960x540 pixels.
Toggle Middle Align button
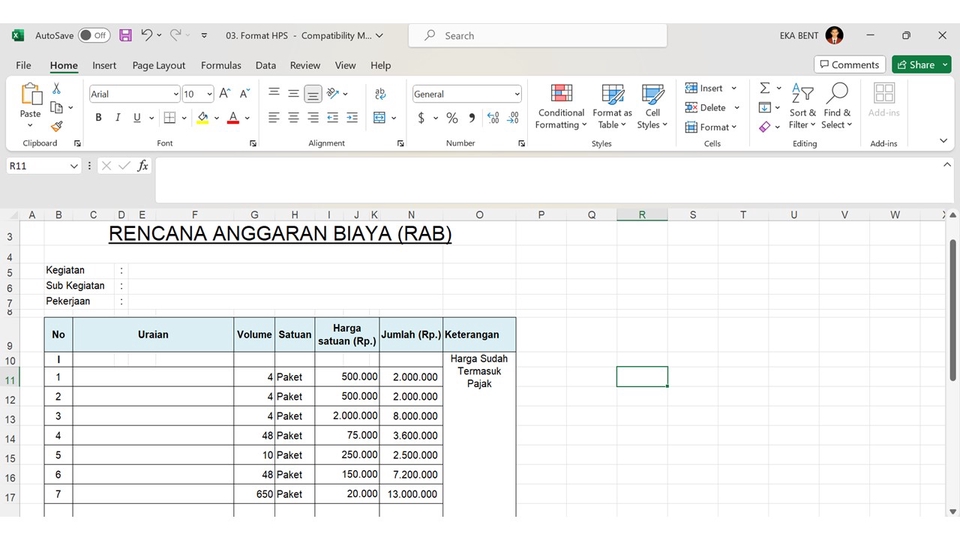tap(293, 94)
